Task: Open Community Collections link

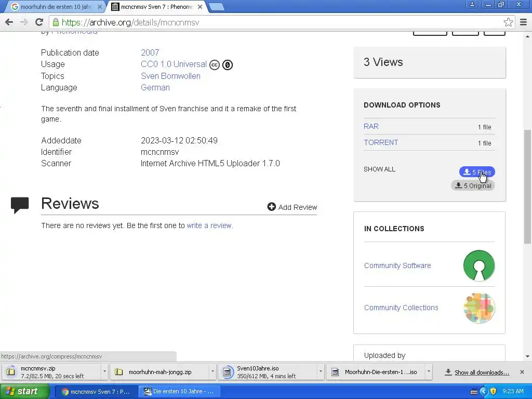Action: (401, 308)
